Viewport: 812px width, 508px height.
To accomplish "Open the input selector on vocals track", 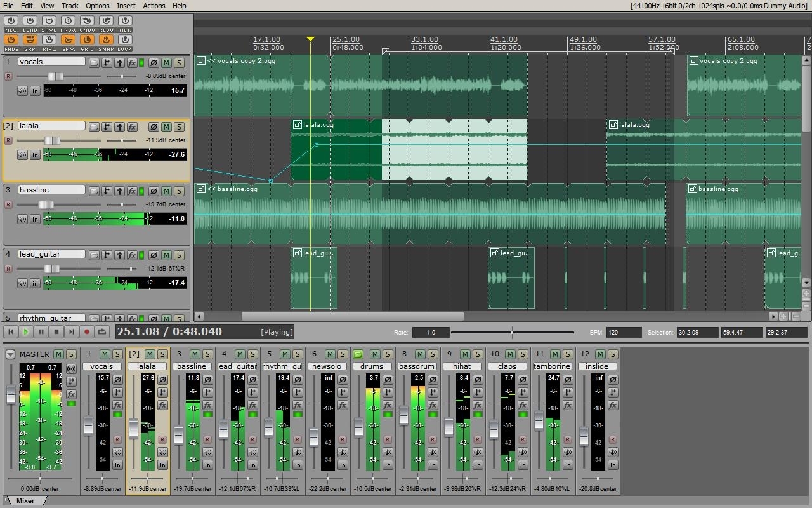I will coord(35,91).
